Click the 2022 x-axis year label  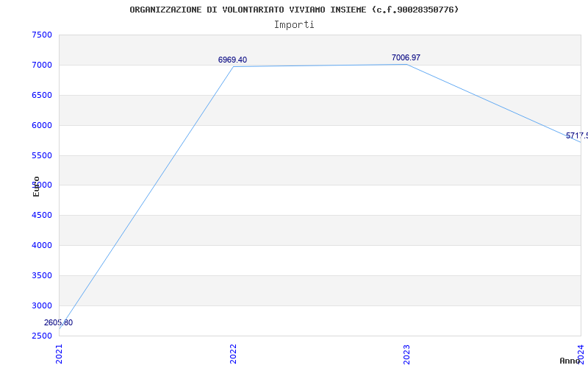point(233,354)
